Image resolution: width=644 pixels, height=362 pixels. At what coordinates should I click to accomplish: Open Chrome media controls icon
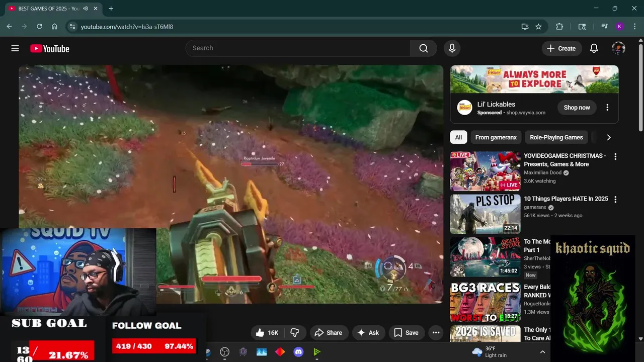click(x=604, y=27)
